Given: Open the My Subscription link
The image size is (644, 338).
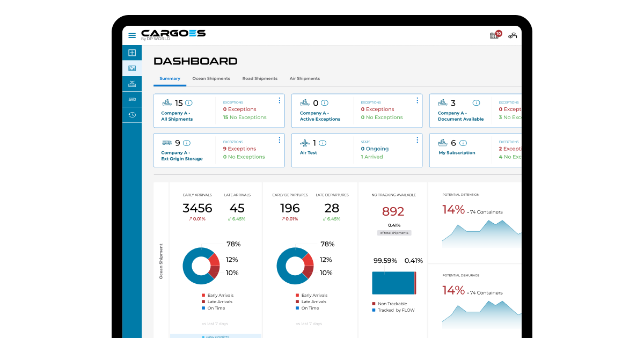Looking at the screenshot, I should pyautogui.click(x=457, y=153).
